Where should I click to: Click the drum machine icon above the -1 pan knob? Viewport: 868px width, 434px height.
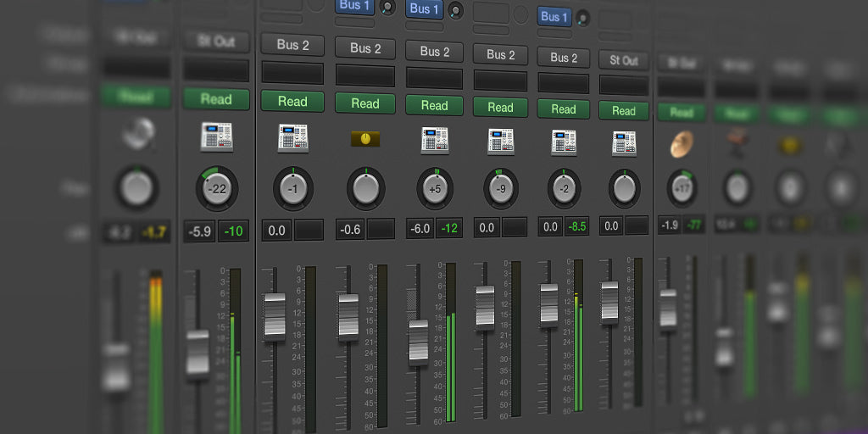[x=292, y=138]
